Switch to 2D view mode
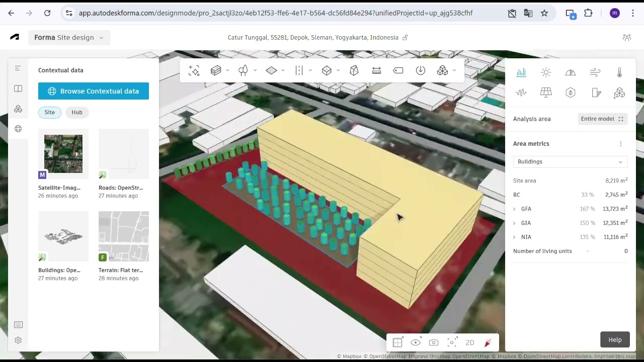 click(470, 343)
